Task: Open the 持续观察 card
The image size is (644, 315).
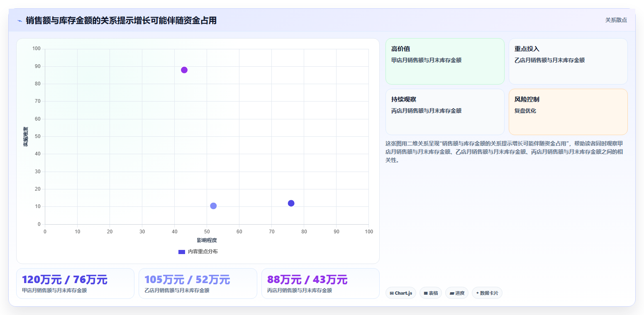Action: pos(445,112)
